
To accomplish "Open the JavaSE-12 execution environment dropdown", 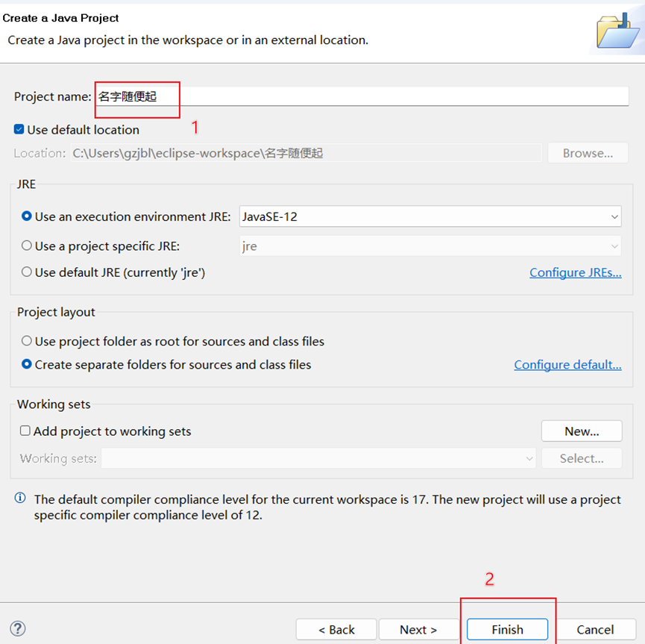I will coord(430,216).
